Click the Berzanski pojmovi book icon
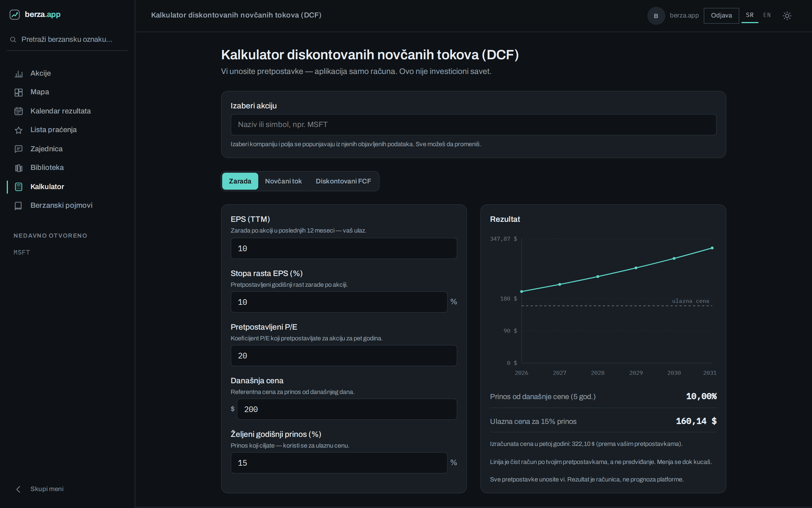Image resolution: width=812 pixels, height=508 pixels. coord(18,206)
